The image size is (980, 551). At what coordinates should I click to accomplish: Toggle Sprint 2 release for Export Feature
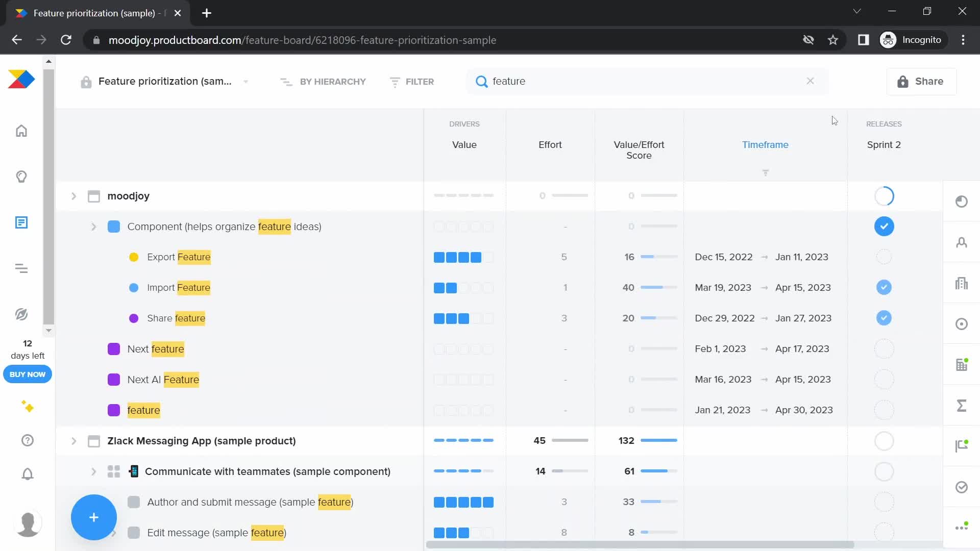(884, 257)
